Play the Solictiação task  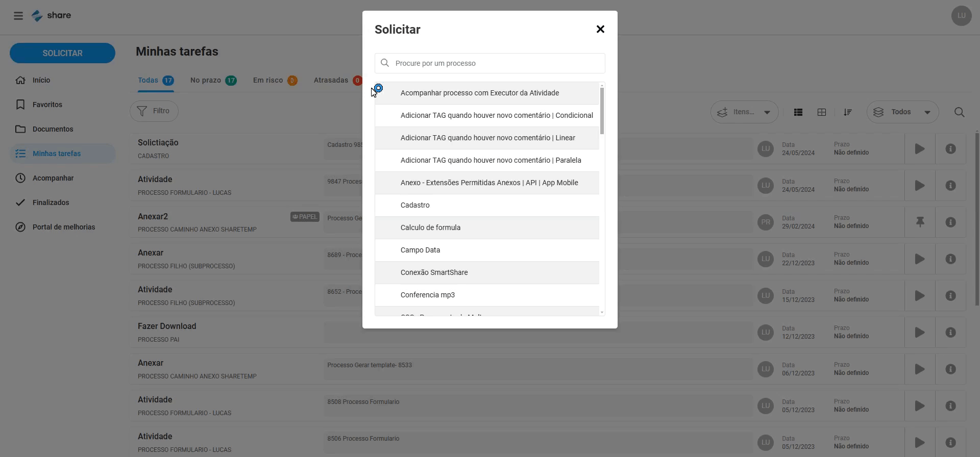pos(920,149)
